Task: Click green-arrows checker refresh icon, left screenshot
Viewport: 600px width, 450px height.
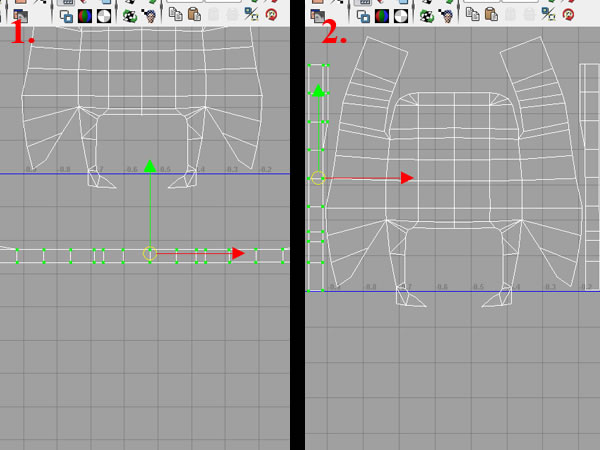Action: (x=130, y=16)
